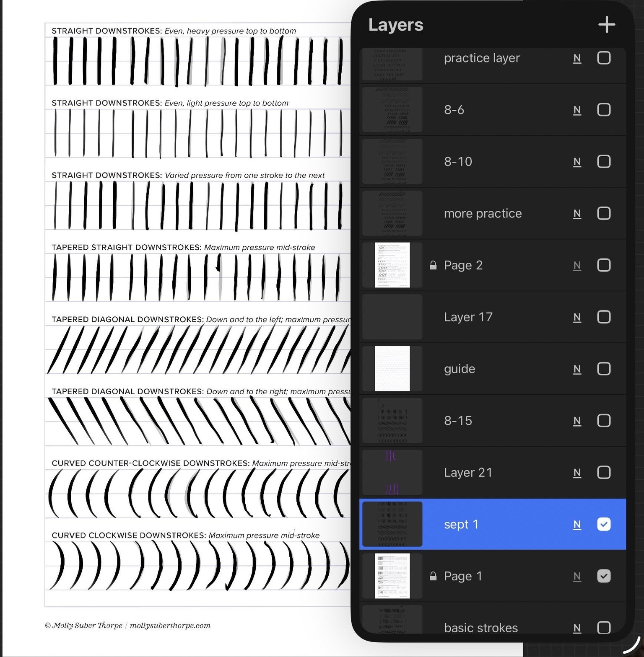The height and width of the screenshot is (657, 644).
Task: Select the layer named basic strokes
Action: click(480, 628)
